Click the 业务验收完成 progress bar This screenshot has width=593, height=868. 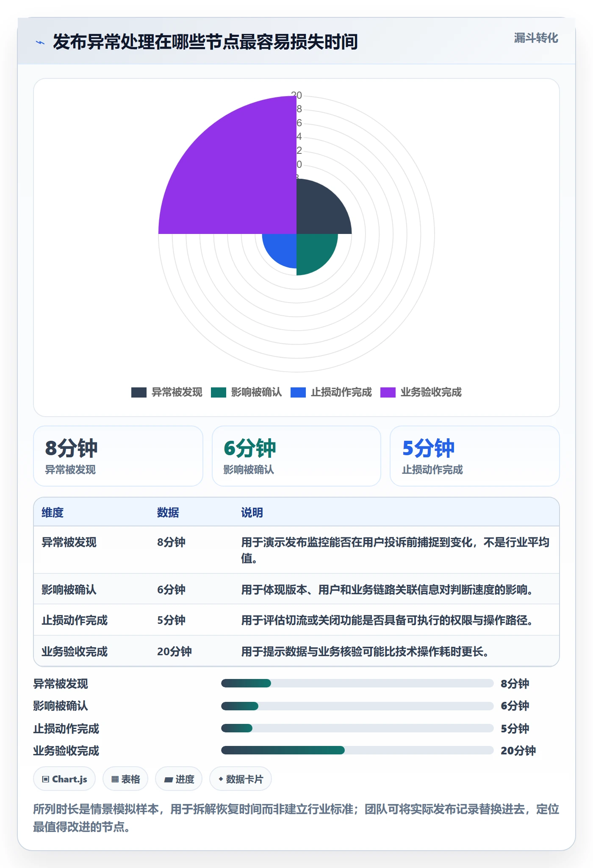pos(357,750)
